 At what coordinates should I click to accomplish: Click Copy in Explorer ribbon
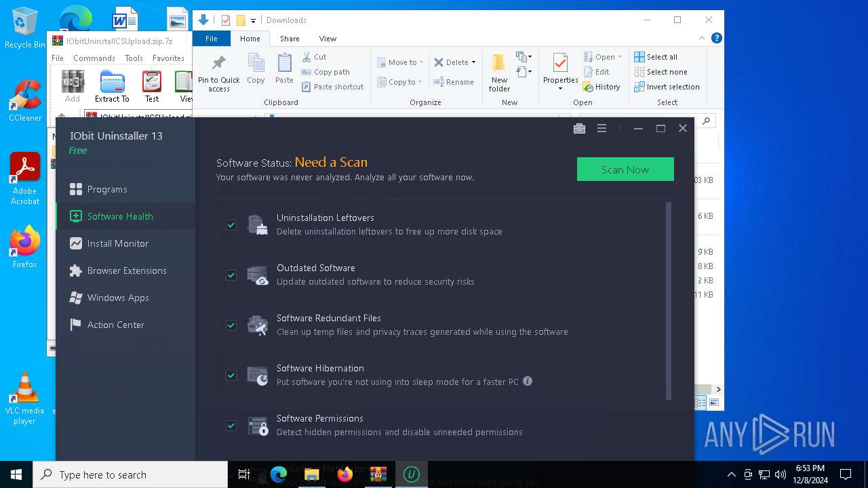tap(256, 69)
